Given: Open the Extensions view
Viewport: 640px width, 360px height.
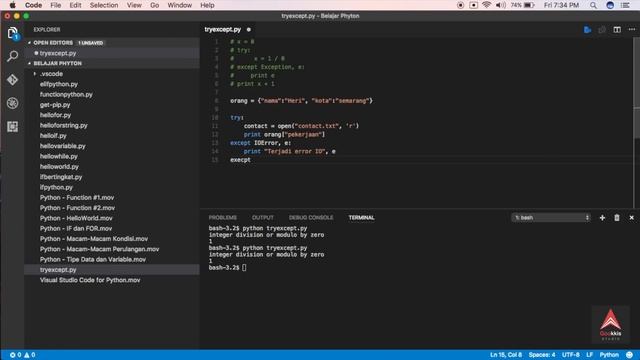Looking at the screenshot, I should (x=12, y=127).
